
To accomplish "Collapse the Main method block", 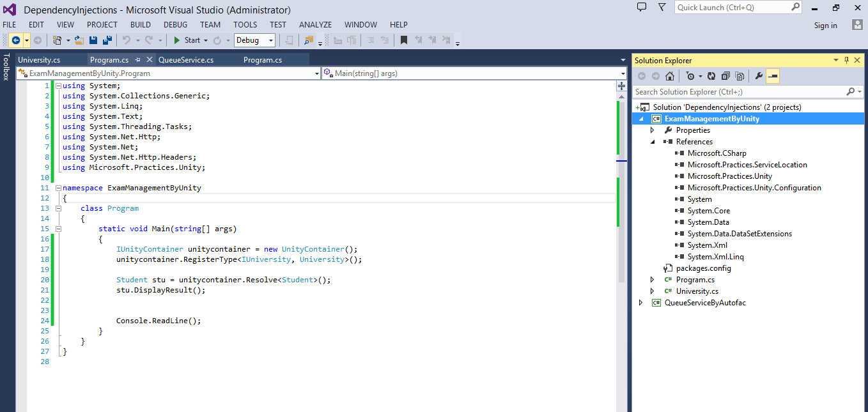I will (x=58, y=229).
